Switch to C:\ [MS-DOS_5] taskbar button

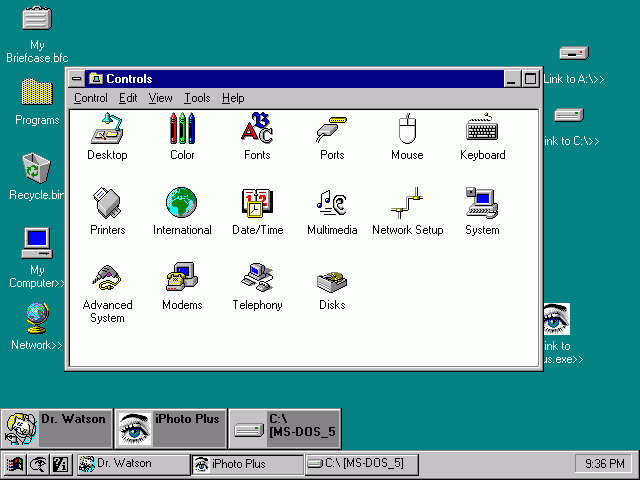coord(362,464)
